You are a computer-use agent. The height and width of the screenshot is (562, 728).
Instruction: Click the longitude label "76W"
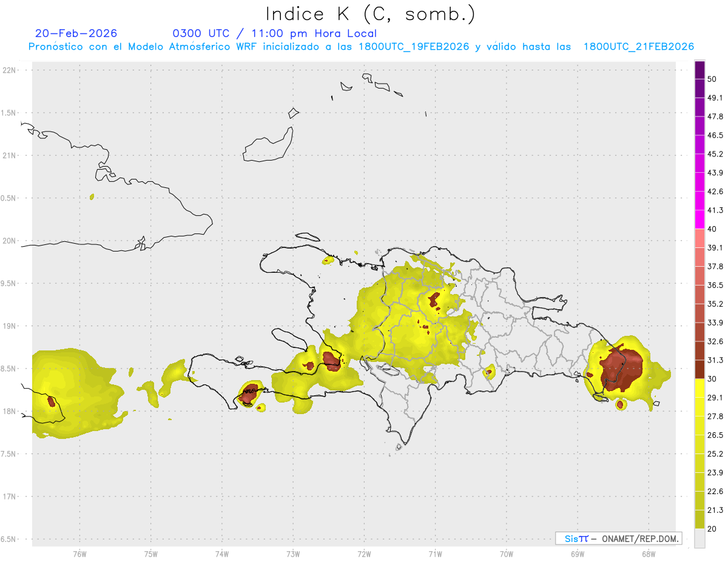(x=79, y=554)
